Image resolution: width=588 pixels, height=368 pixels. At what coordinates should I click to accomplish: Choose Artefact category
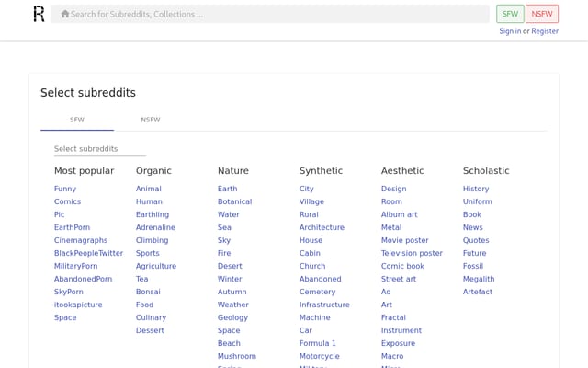click(478, 292)
